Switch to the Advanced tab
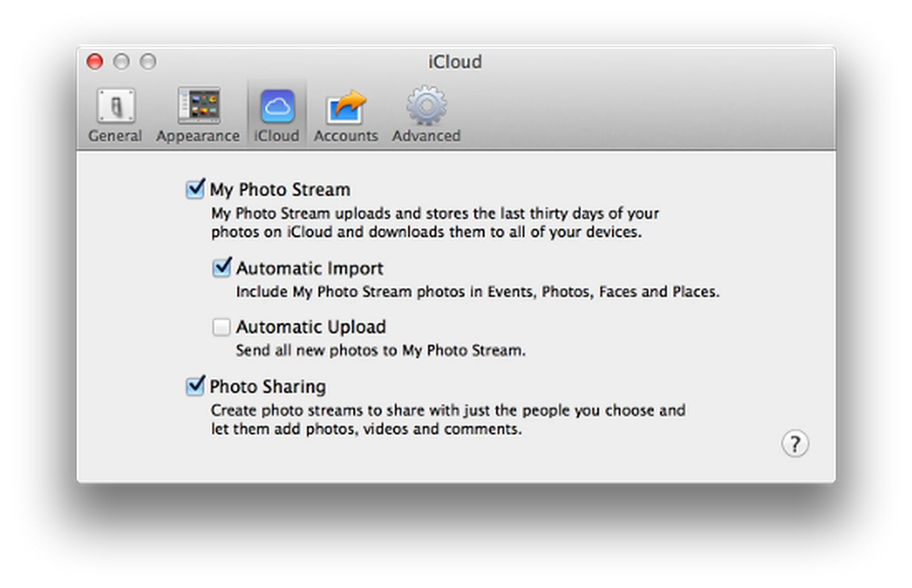This screenshot has height=588, width=912. tap(426, 114)
